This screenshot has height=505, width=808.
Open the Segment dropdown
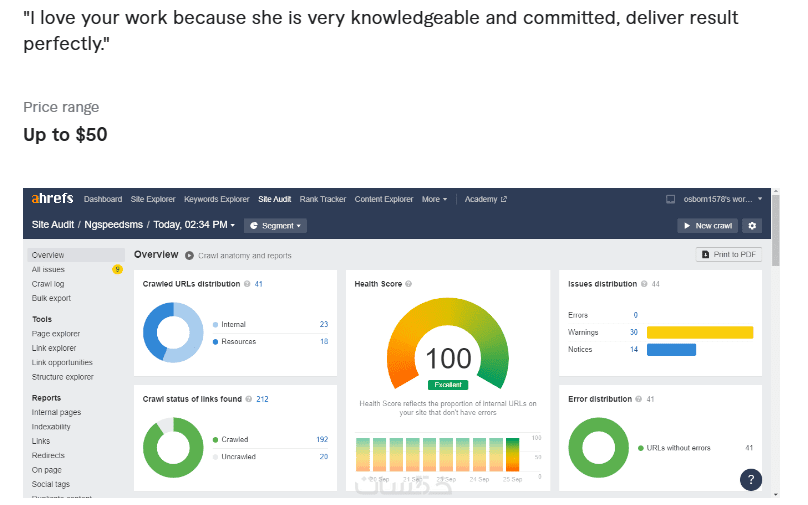tap(275, 226)
